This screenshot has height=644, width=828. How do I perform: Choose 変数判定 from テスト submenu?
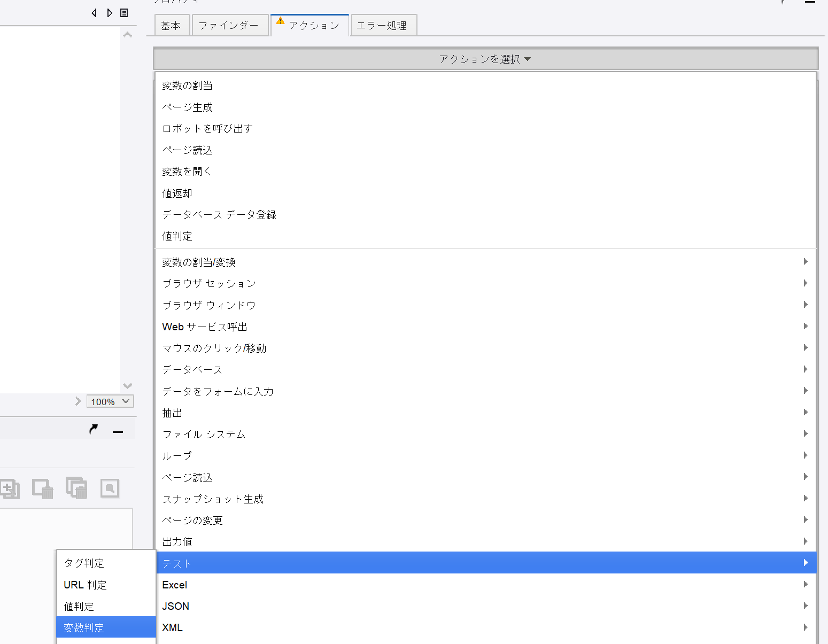[x=106, y=627]
